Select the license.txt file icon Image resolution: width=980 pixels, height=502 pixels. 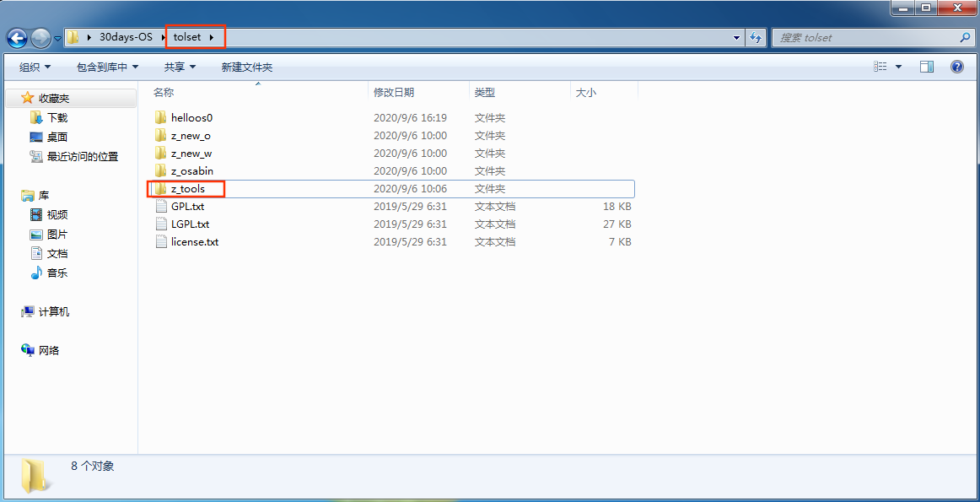(x=161, y=242)
